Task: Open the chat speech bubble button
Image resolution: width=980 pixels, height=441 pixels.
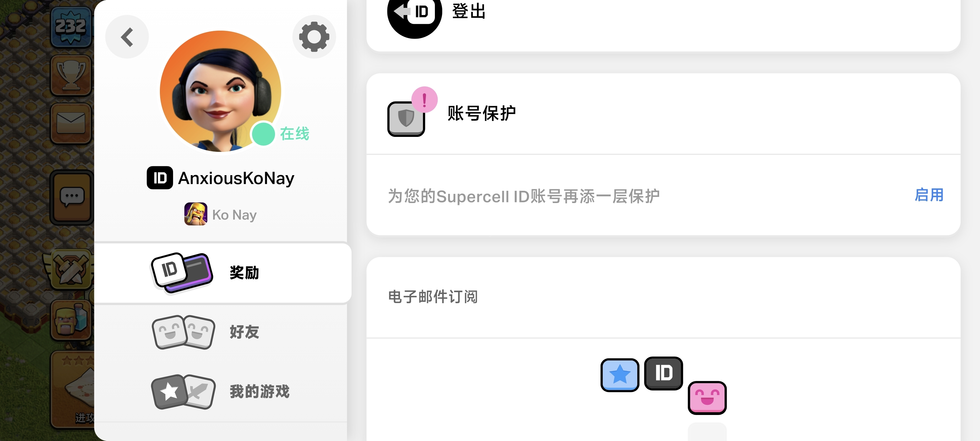Action: [x=72, y=197]
